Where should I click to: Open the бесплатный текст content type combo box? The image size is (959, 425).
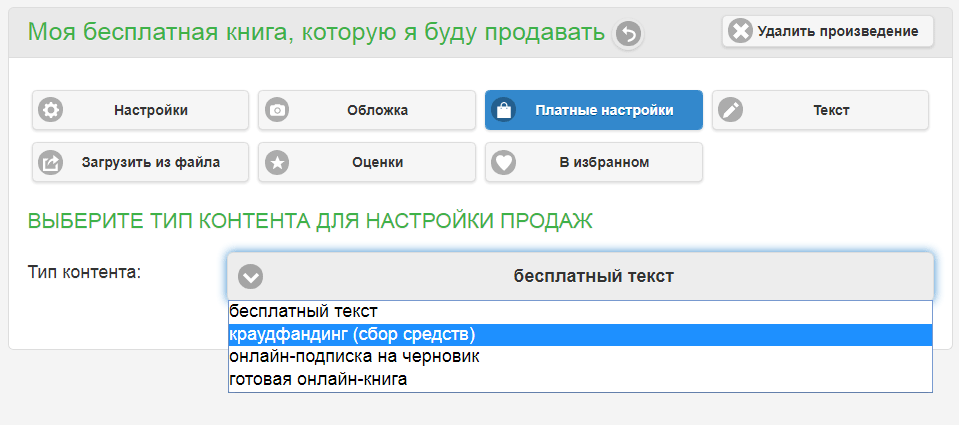[593, 276]
